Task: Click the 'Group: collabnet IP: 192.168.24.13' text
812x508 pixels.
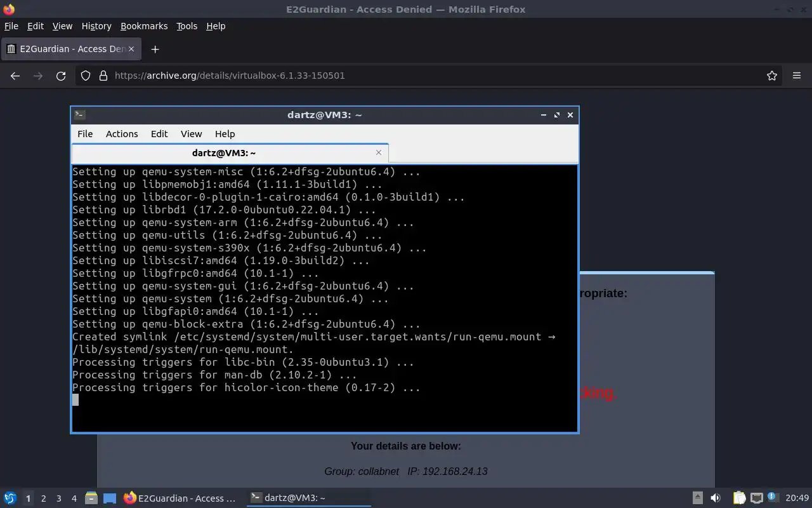Action: (x=406, y=471)
